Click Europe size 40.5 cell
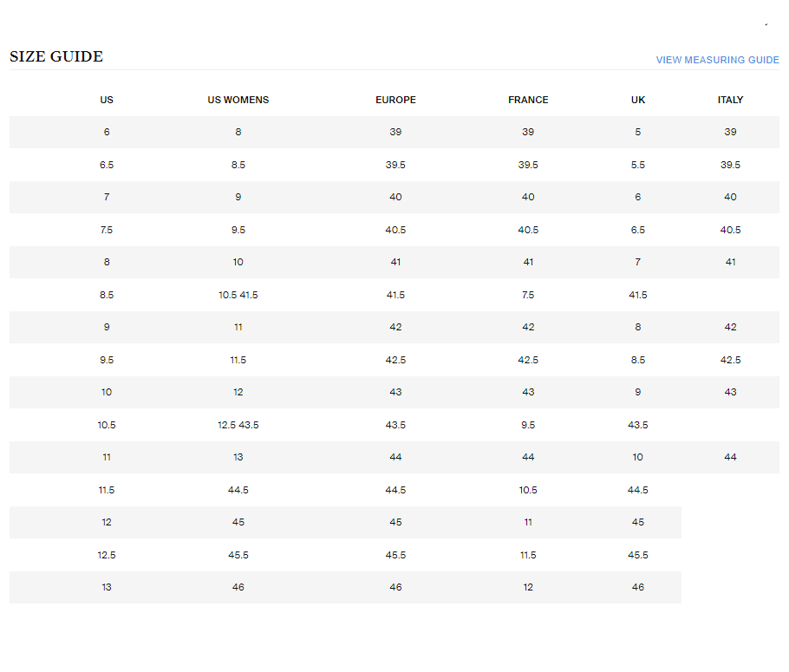789x672 pixels. pyautogui.click(x=395, y=230)
